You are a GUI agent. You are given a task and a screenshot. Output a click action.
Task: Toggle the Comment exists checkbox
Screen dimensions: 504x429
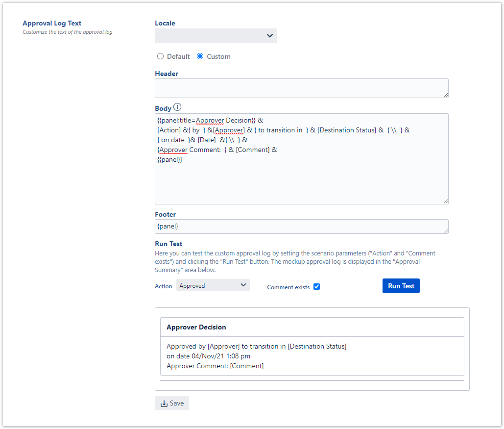tap(316, 286)
